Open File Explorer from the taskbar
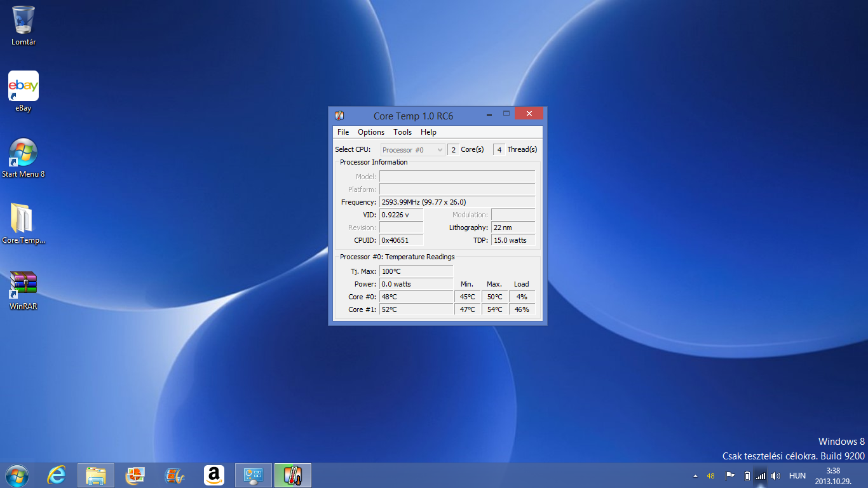Screen dimensions: 868x488 [96, 475]
